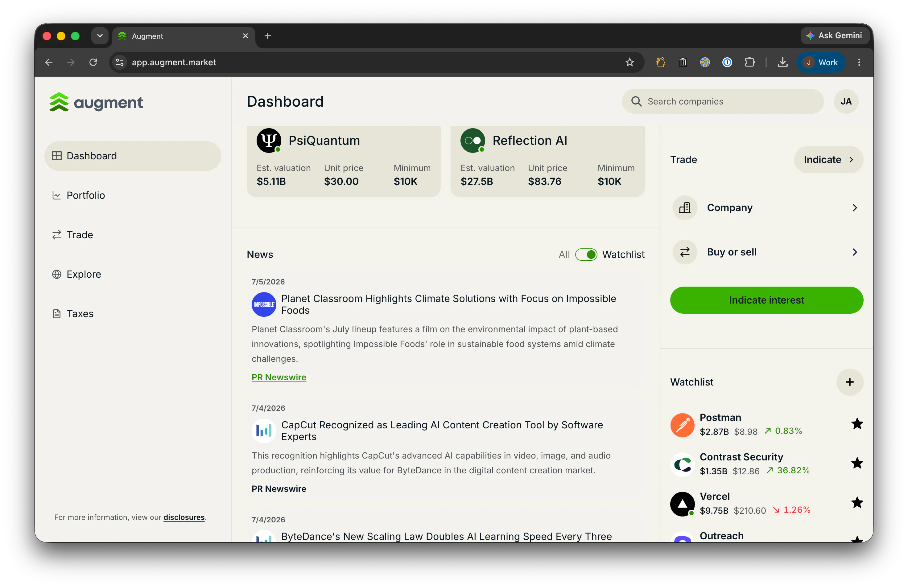Open the Extensions puzzle icon

(x=749, y=62)
